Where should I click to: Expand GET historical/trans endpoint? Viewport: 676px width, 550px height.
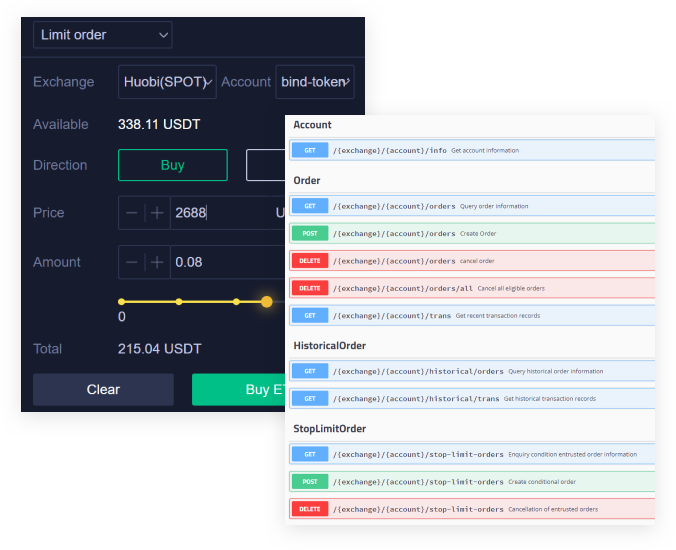pos(472,399)
